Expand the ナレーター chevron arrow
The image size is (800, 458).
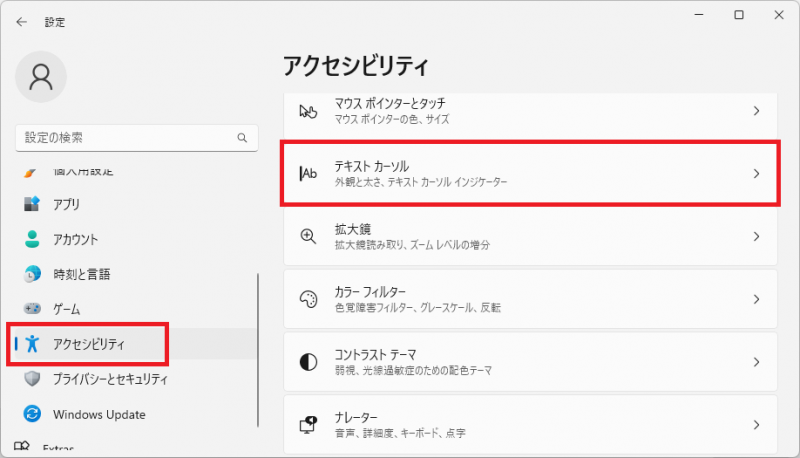point(756,425)
